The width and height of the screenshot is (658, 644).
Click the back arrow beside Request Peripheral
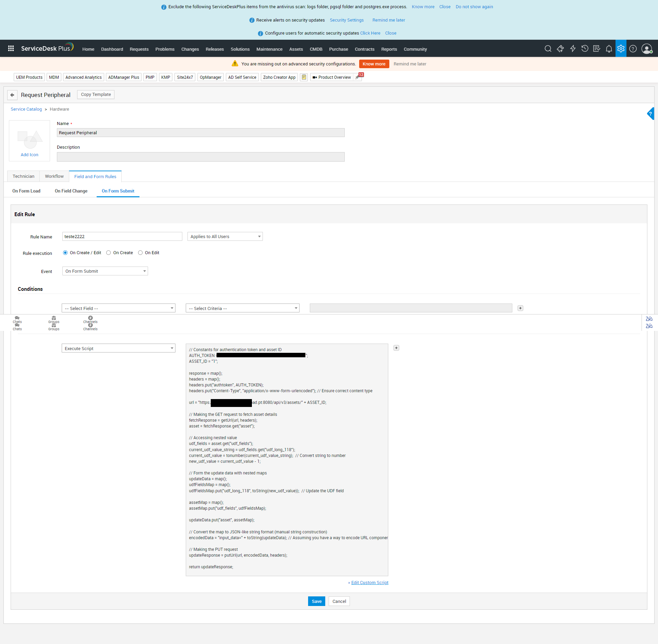pos(12,95)
